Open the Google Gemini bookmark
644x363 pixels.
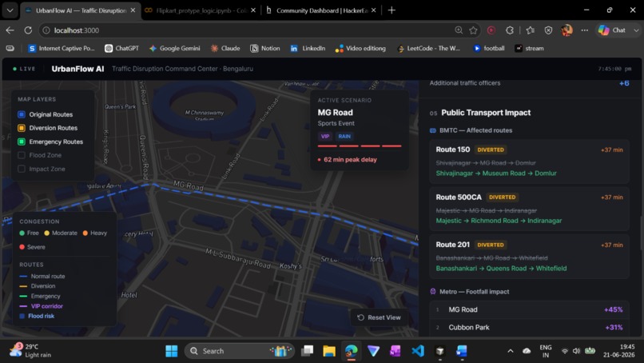click(x=174, y=48)
